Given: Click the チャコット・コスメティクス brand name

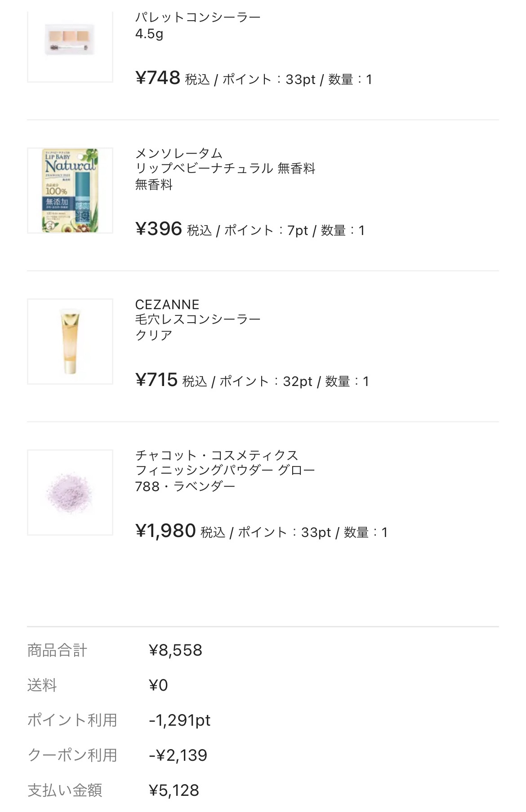Looking at the screenshot, I should point(217,455).
